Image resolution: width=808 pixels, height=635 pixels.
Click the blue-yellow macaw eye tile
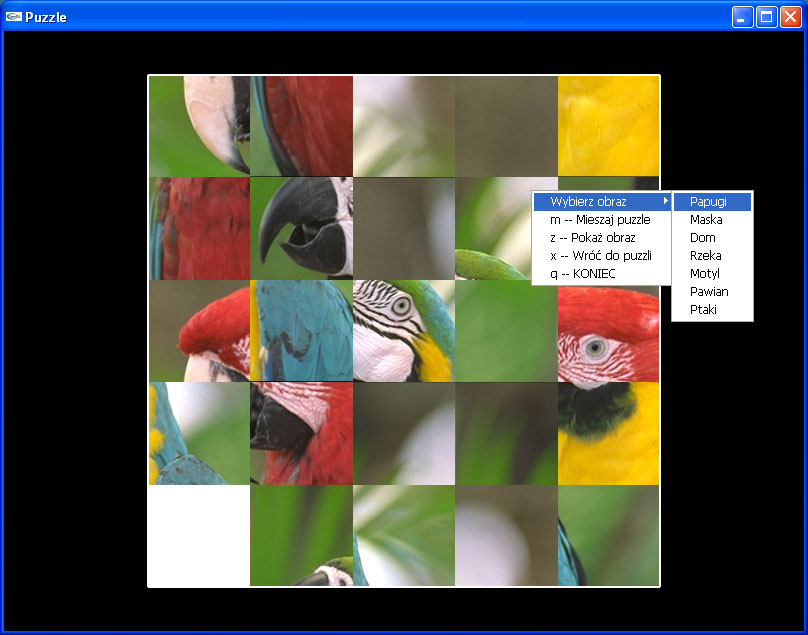click(404, 331)
